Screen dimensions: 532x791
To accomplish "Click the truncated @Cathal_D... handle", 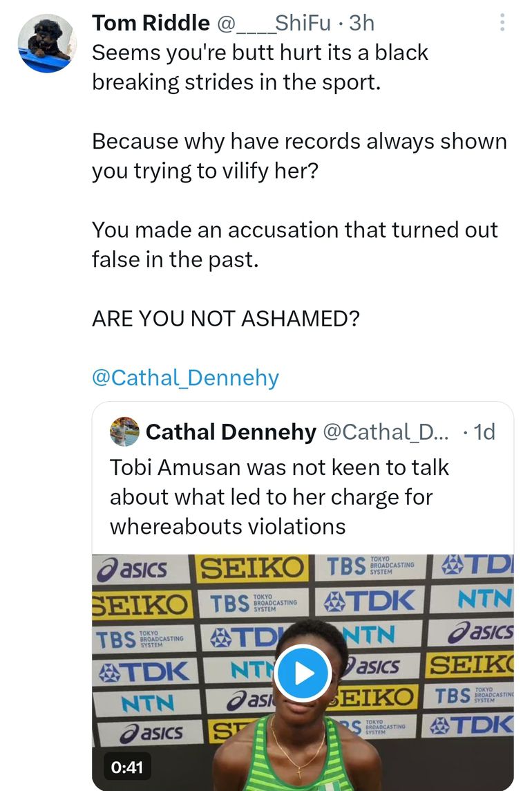I will click(386, 432).
